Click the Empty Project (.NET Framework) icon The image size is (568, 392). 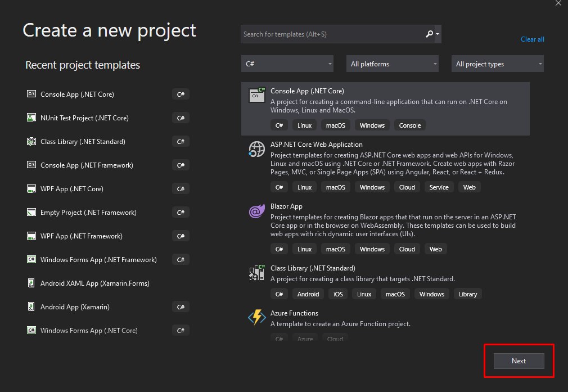pos(31,212)
